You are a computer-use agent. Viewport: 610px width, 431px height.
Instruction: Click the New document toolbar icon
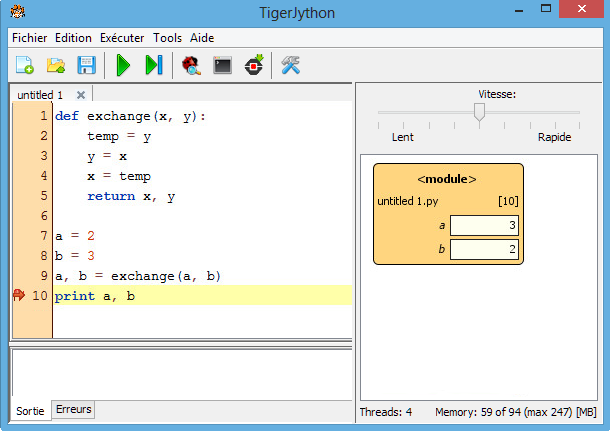pos(24,66)
